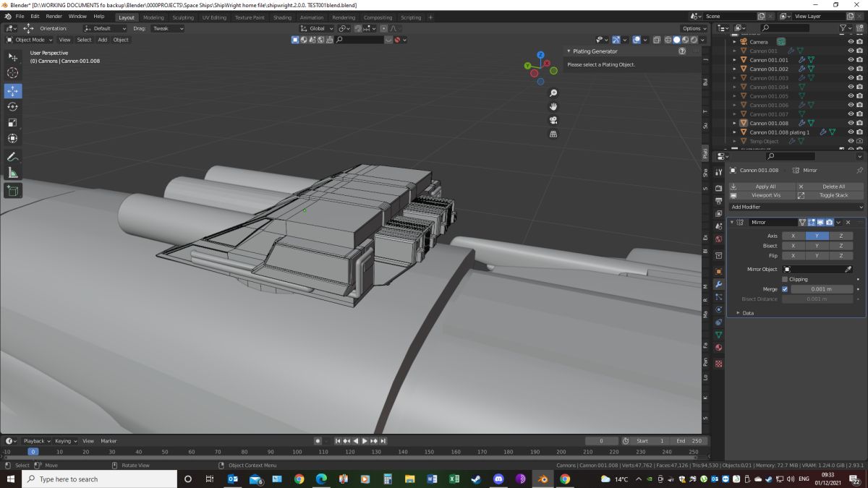Click eyedropper for Mirror Object
This screenshot has width=868, height=488.
(x=848, y=269)
